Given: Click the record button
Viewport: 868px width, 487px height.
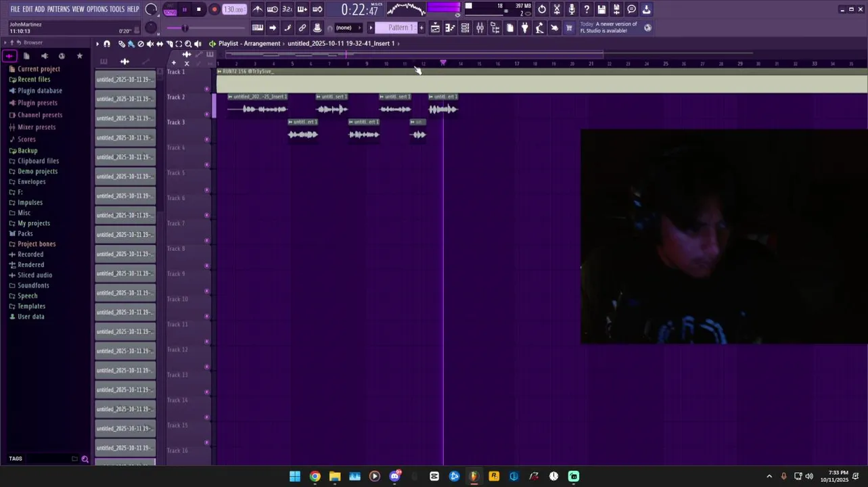Looking at the screenshot, I should (x=214, y=9).
